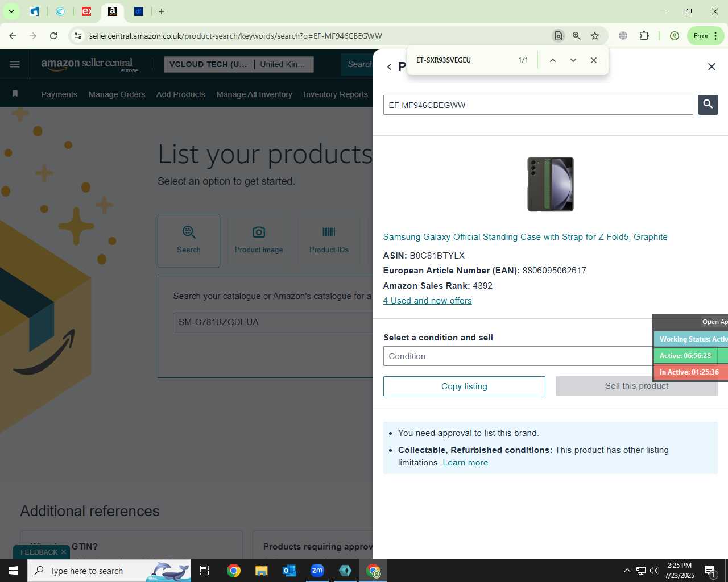Navigate back with the browser back arrow
The width and height of the screenshot is (728, 582).
click(13, 36)
